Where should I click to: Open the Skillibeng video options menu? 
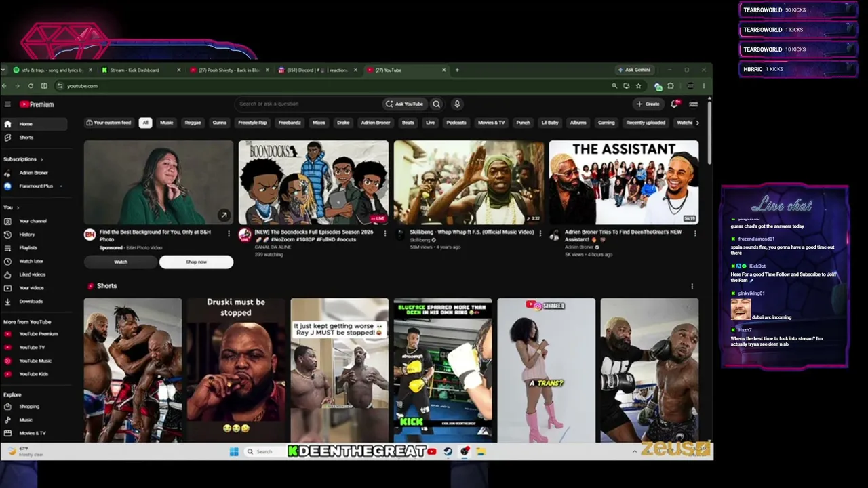540,233
